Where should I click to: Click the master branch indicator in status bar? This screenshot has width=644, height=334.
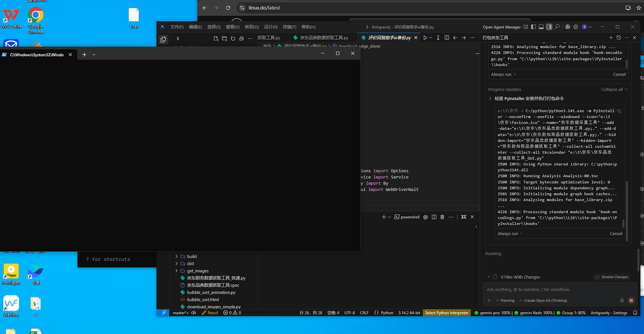click(x=180, y=313)
